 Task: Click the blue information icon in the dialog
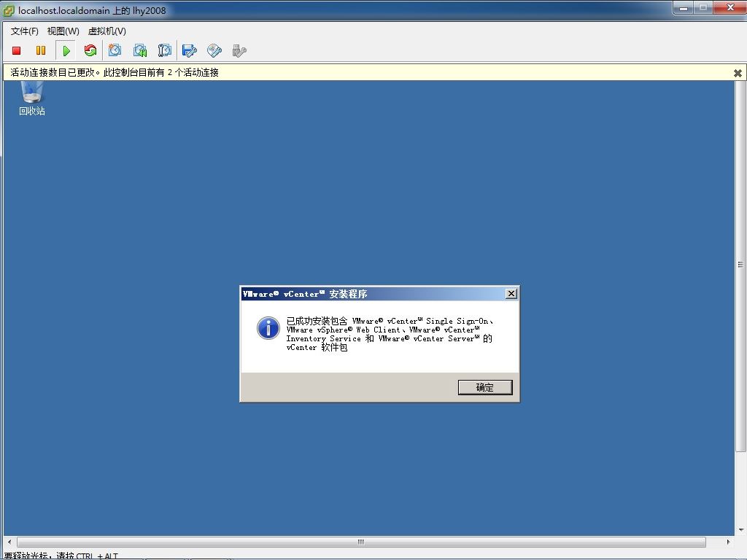tap(268, 328)
